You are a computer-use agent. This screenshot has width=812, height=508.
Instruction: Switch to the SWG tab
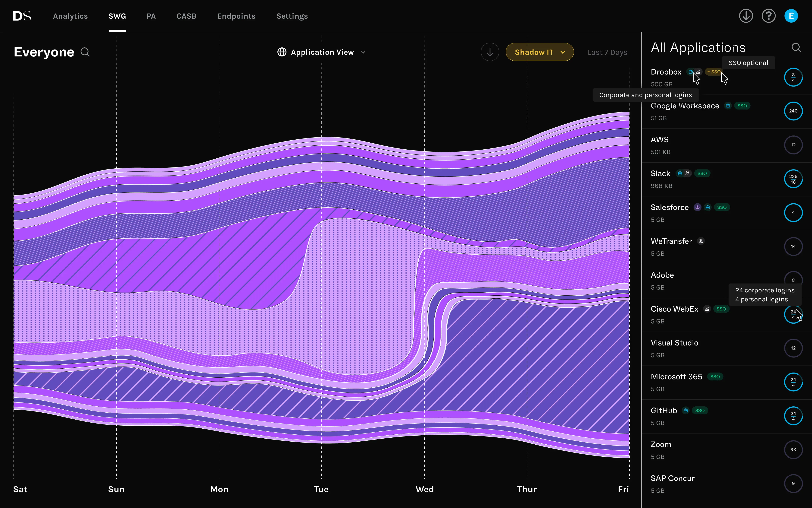click(117, 16)
